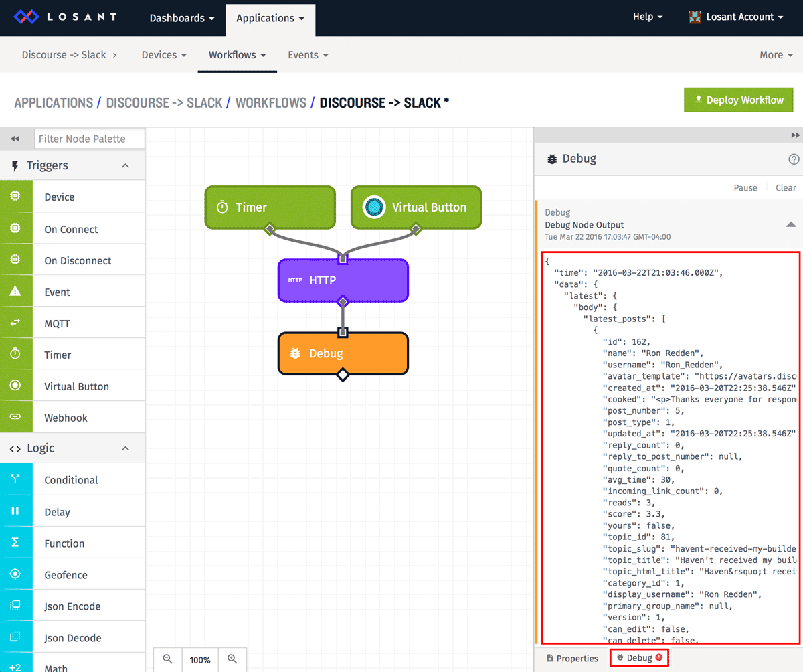Select the Function sigma icon

coord(16,543)
